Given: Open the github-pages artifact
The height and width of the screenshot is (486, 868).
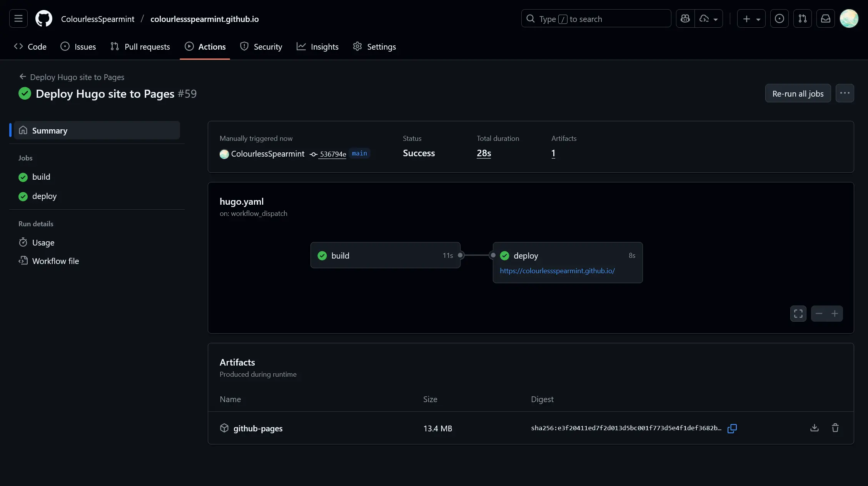Looking at the screenshot, I should 258,428.
